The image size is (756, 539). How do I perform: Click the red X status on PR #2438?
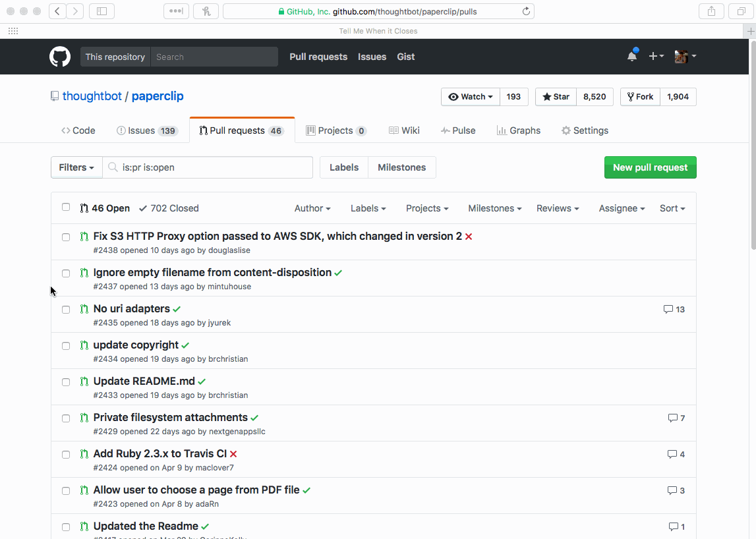tap(469, 237)
